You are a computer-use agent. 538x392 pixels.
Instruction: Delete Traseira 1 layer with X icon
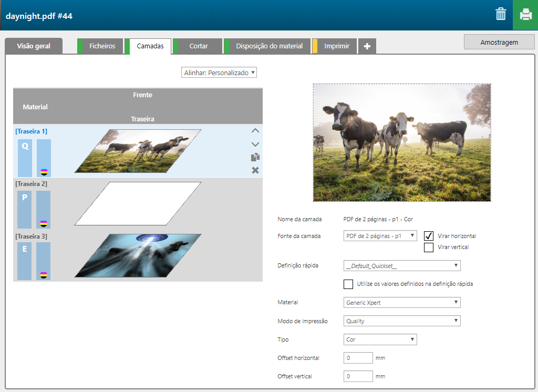tap(255, 170)
